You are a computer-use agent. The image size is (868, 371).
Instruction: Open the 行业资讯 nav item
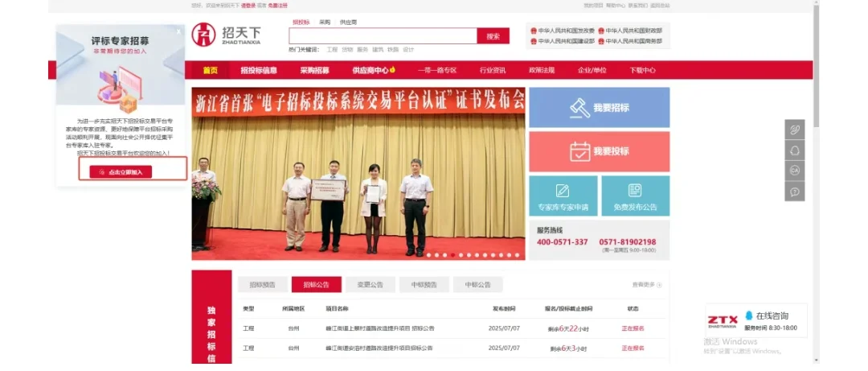[x=492, y=71]
